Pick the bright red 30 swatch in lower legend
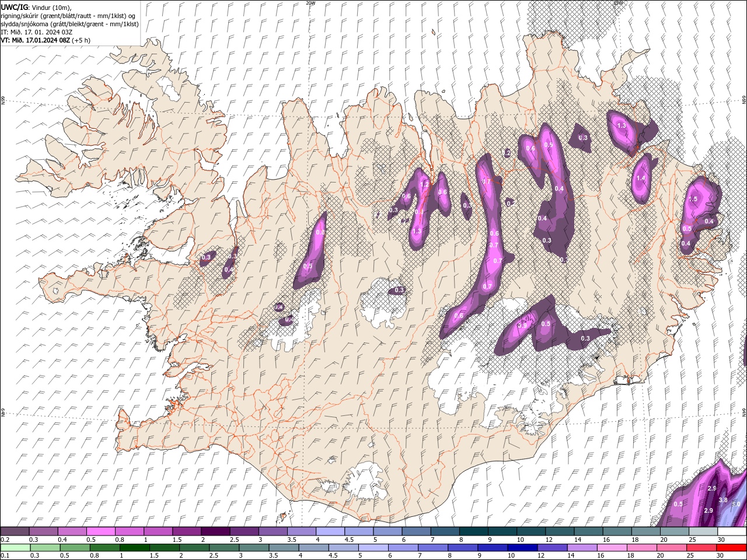Image resolution: width=747 pixels, height=560 pixels. 731,548
